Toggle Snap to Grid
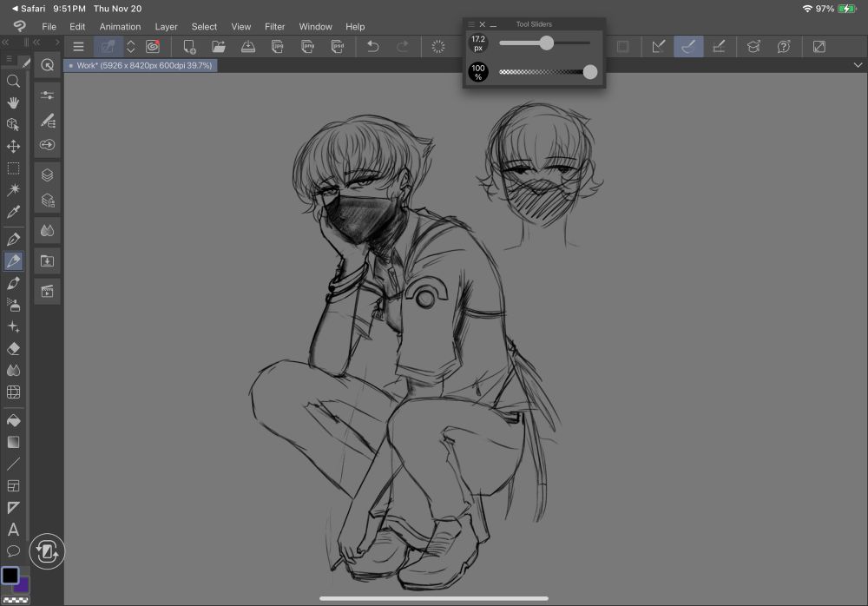The height and width of the screenshot is (606, 868). click(719, 47)
